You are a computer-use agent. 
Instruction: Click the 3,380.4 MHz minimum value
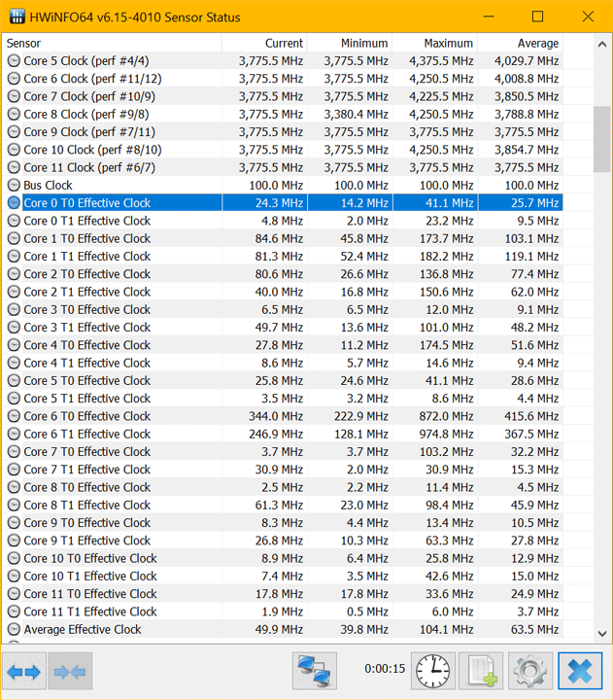click(356, 115)
